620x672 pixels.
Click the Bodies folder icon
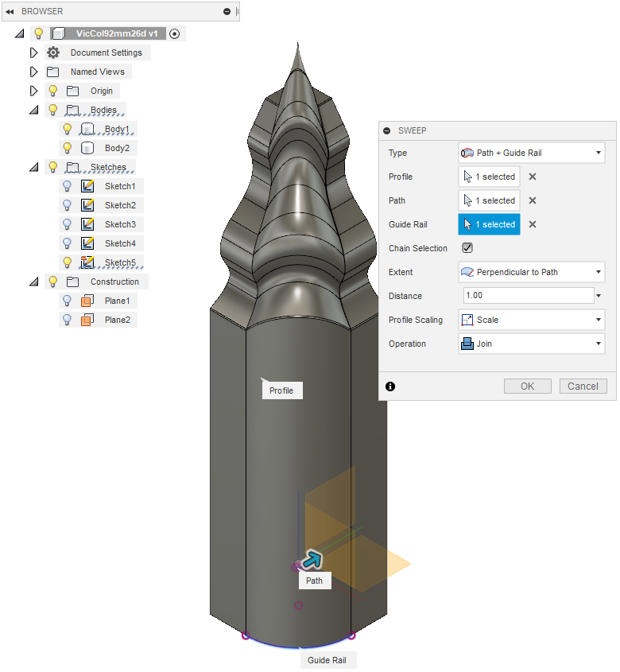(x=72, y=110)
